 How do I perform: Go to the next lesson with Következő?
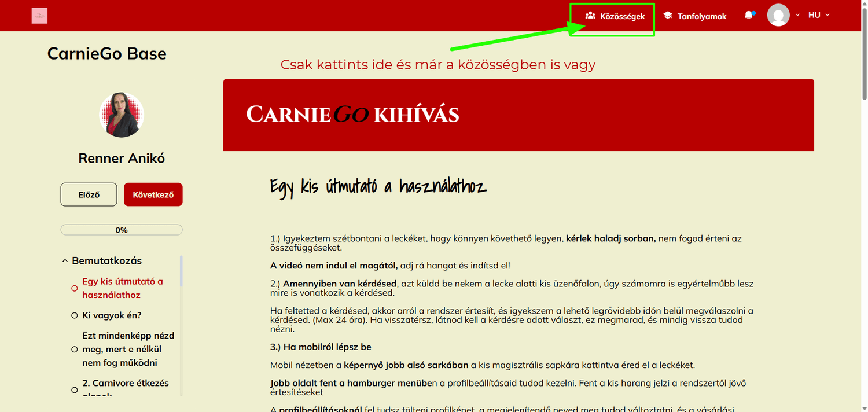[153, 194]
